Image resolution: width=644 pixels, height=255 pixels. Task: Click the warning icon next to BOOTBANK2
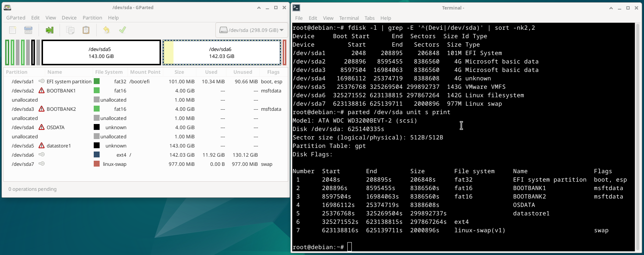click(42, 109)
